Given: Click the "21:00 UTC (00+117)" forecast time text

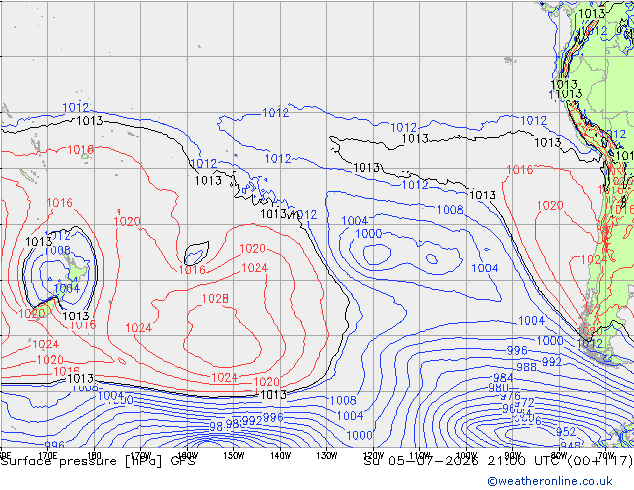Looking at the screenshot, I should coord(560,460).
